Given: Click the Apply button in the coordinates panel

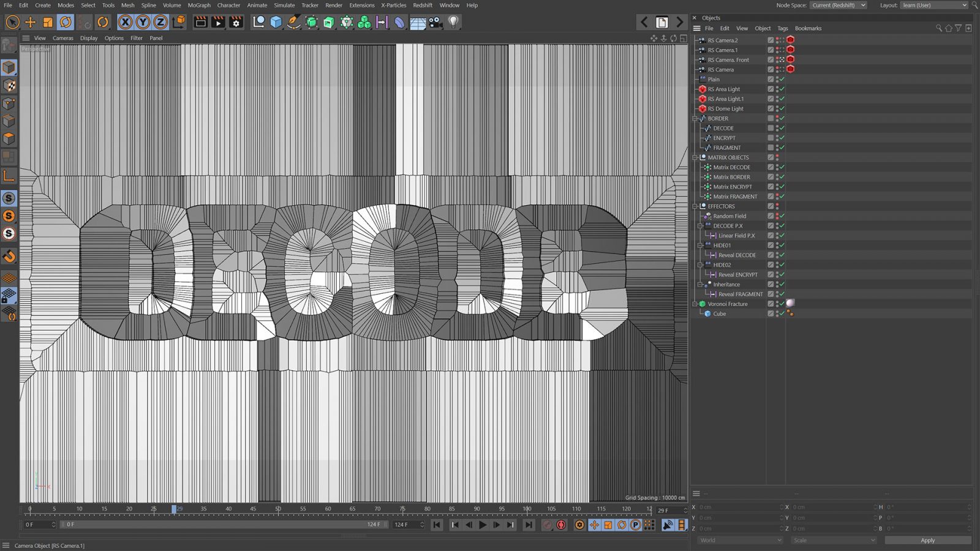Looking at the screenshot, I should click(x=927, y=540).
